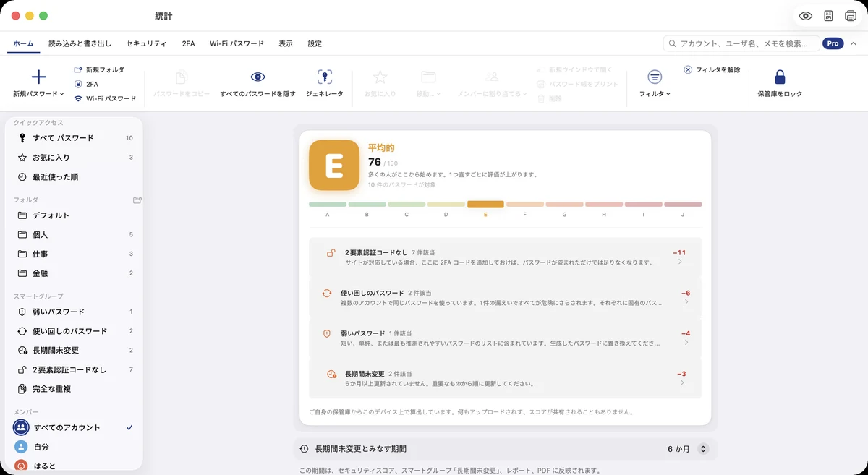Open the セキュリティ tab
Viewport: 868px width, 475px height.
[x=146, y=43]
